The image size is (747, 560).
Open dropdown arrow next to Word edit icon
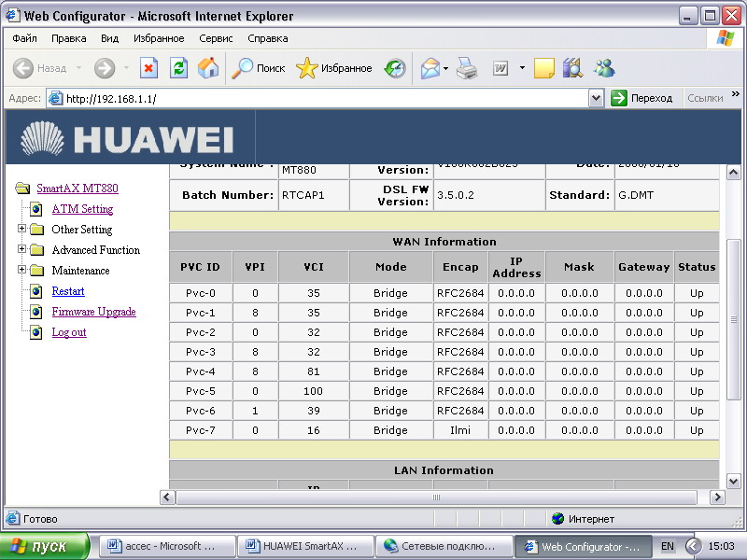(x=522, y=68)
